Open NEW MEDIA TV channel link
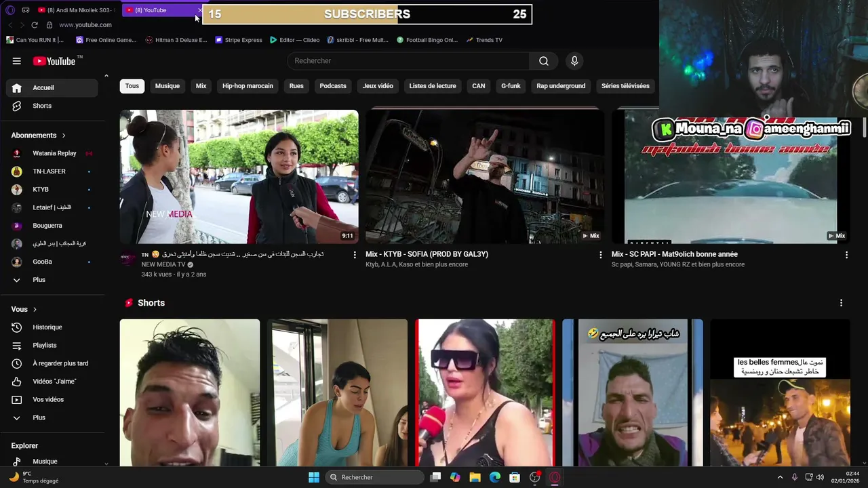Image resolution: width=868 pixels, height=488 pixels. (163, 264)
